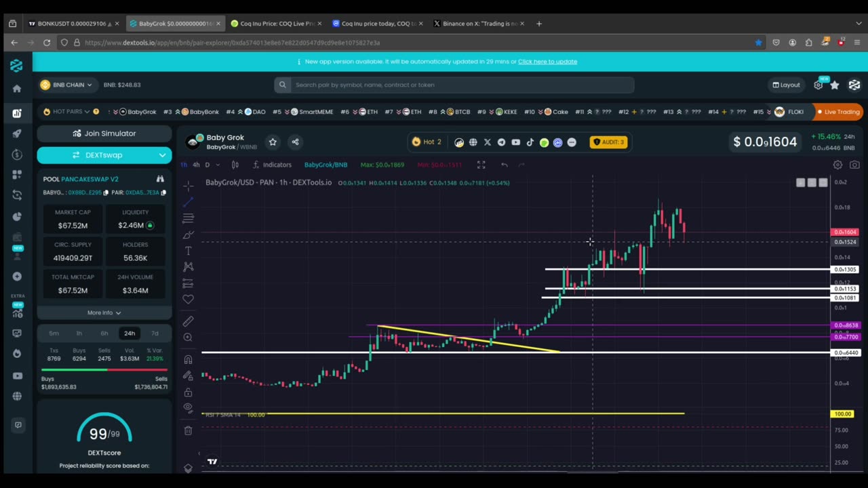Expand HOT PAIRS dropdown
The height and width of the screenshot is (488, 868).
71,112
